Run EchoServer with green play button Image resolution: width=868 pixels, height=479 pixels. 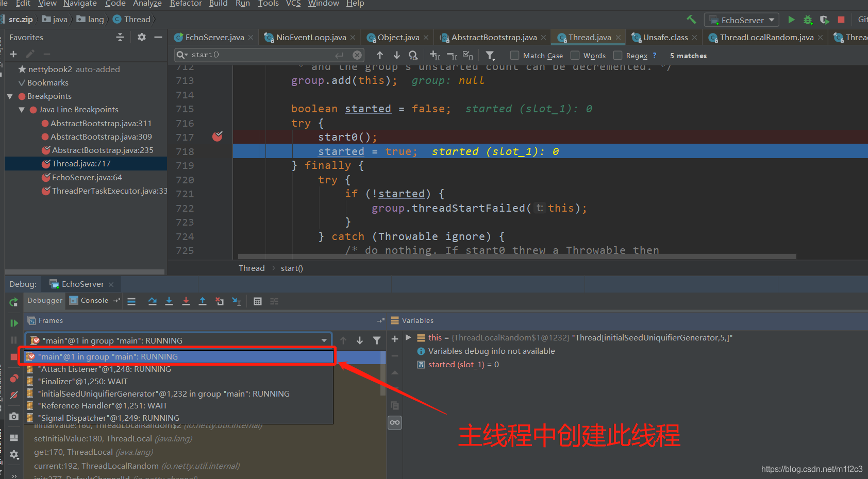(x=791, y=20)
